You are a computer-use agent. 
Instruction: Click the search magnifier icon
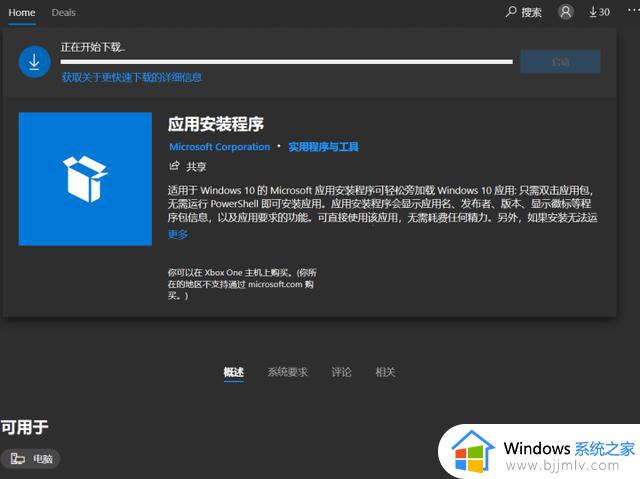(511, 12)
